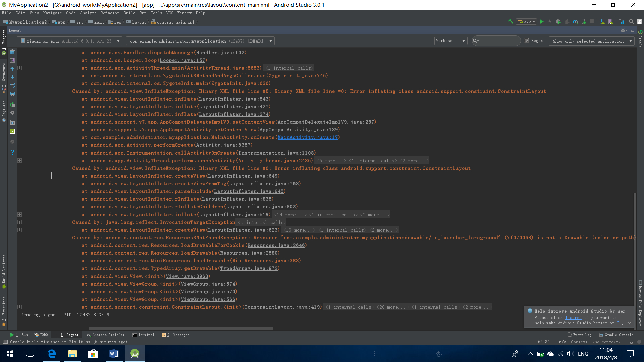Open the Xiaomi MI 4LTE device dropdown
The height and width of the screenshot is (362, 644).
pyautogui.click(x=69, y=41)
